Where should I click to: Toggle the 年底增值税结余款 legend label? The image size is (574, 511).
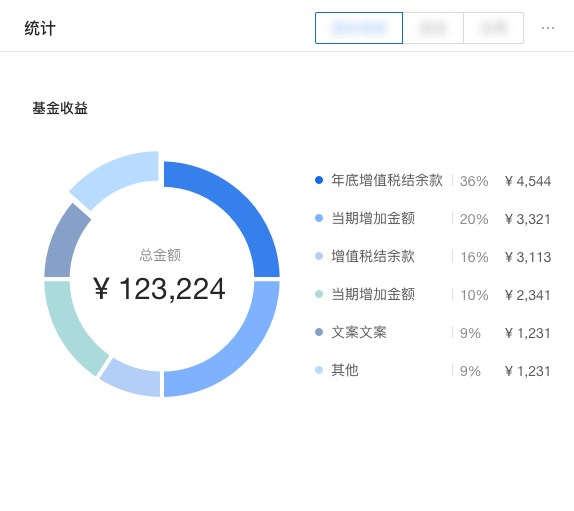(387, 180)
